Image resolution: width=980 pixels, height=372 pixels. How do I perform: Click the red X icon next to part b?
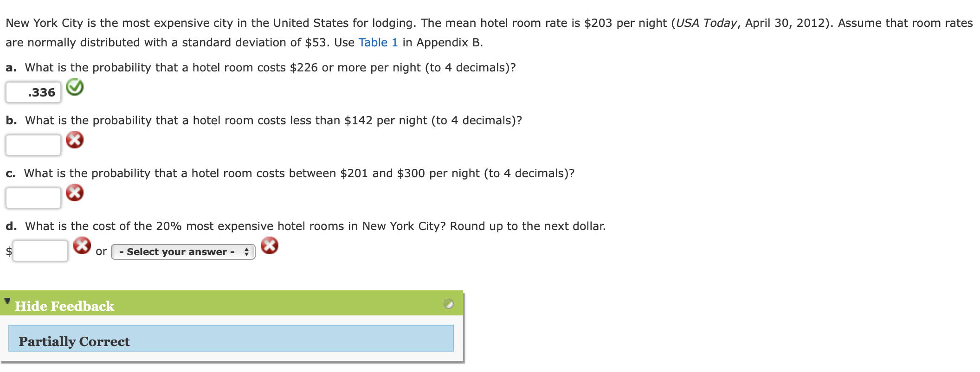click(x=76, y=139)
